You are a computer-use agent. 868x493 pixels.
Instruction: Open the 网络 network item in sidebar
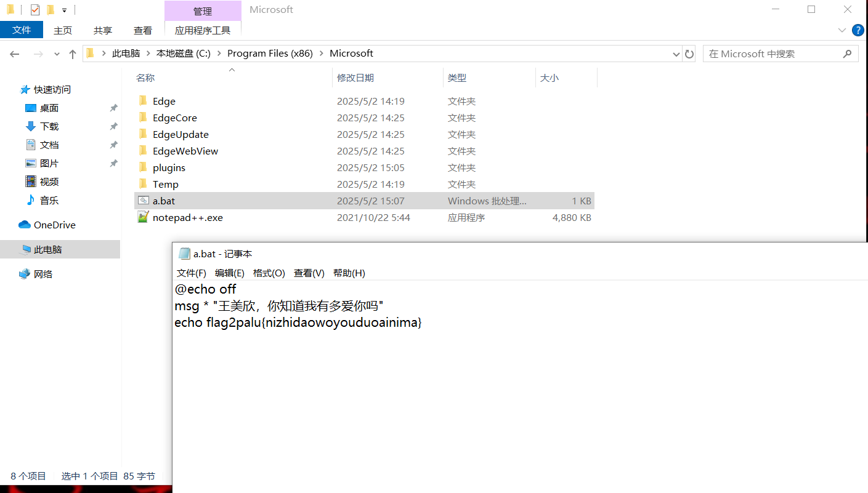pyautogui.click(x=43, y=275)
